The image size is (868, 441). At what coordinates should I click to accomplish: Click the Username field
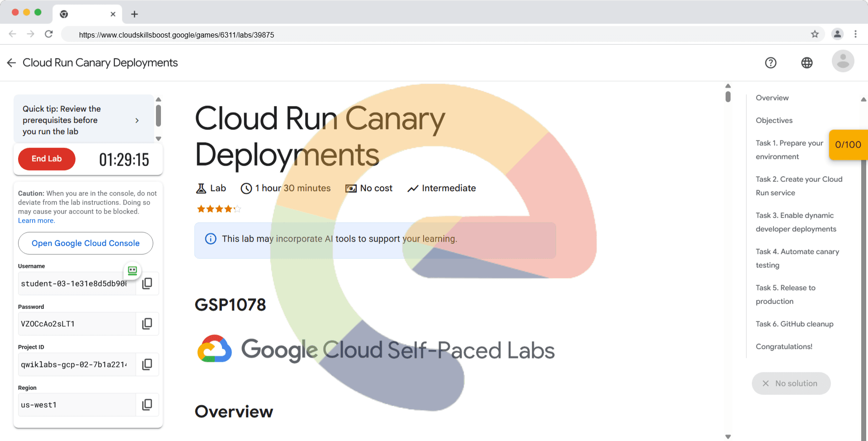77,284
